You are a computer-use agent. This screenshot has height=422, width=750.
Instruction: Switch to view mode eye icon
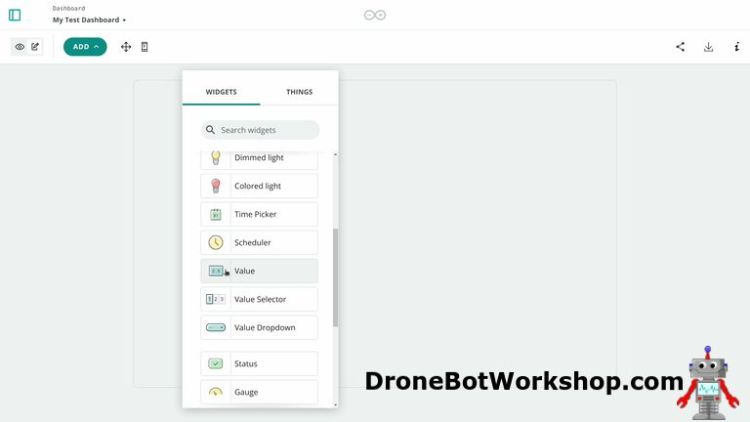[20, 47]
